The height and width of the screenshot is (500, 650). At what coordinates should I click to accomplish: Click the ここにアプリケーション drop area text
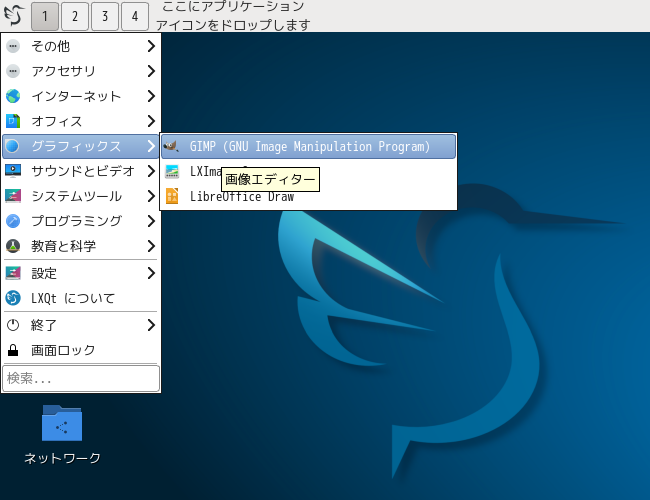(233, 15)
